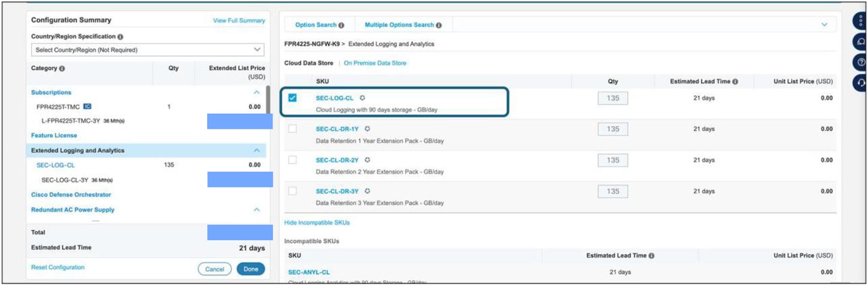This screenshot has height=286, width=868.
Task: Click the SEC-CL-DR-1Y quantity field
Action: [x=613, y=129]
